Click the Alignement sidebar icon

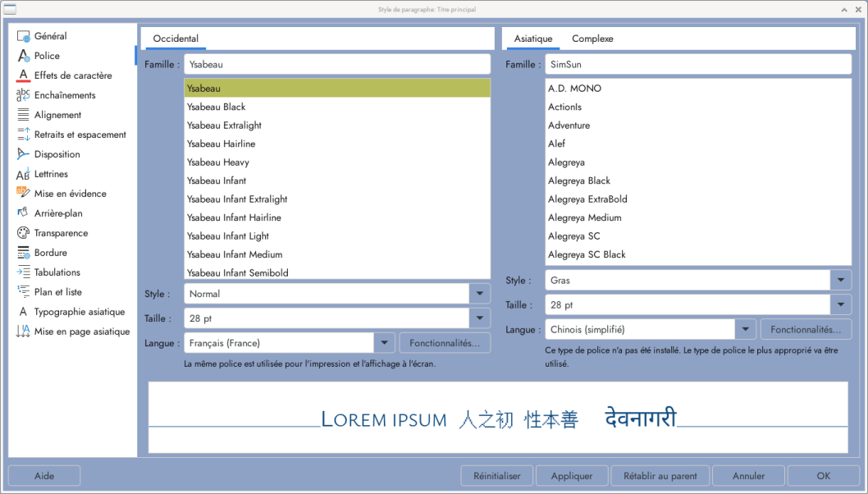[x=23, y=115]
